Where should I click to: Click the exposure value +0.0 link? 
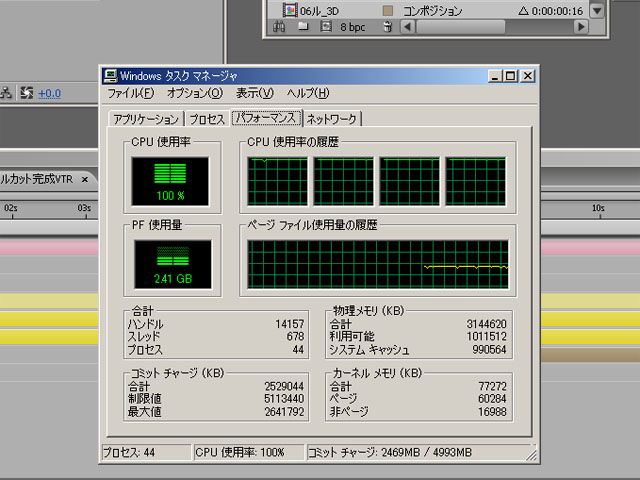pos(49,93)
